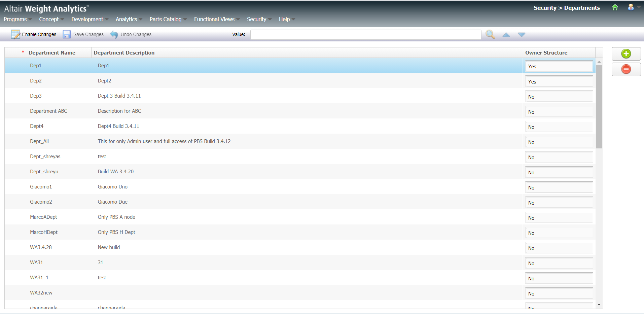
Task: Open Owner Structure dropdown for Dept_All
Action: tap(559, 142)
